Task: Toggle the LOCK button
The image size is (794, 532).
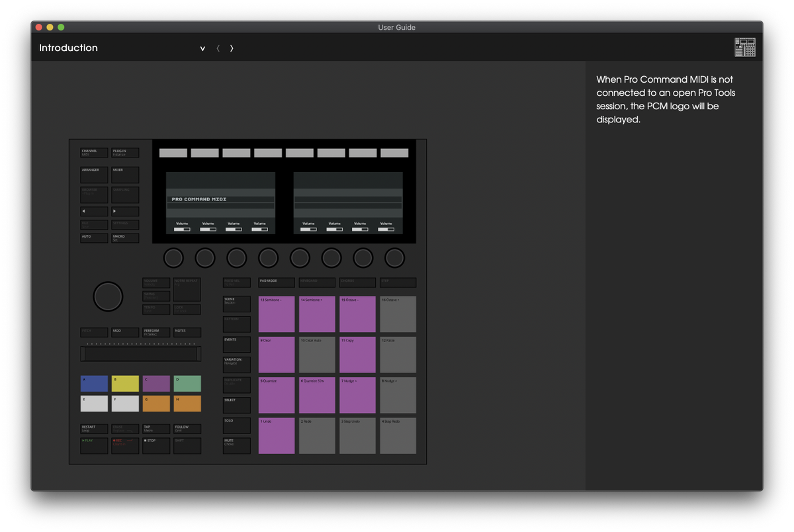Action: click(x=187, y=309)
